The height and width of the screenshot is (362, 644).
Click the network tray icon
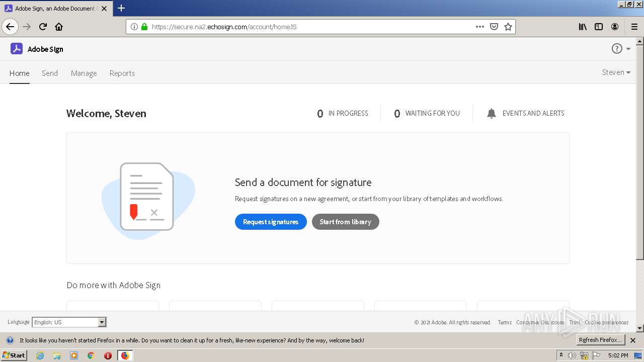584,355
